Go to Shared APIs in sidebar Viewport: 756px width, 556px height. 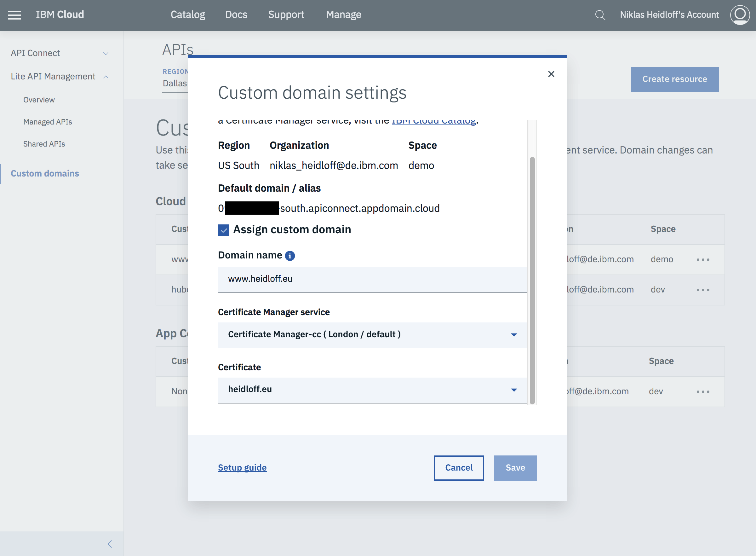click(44, 144)
